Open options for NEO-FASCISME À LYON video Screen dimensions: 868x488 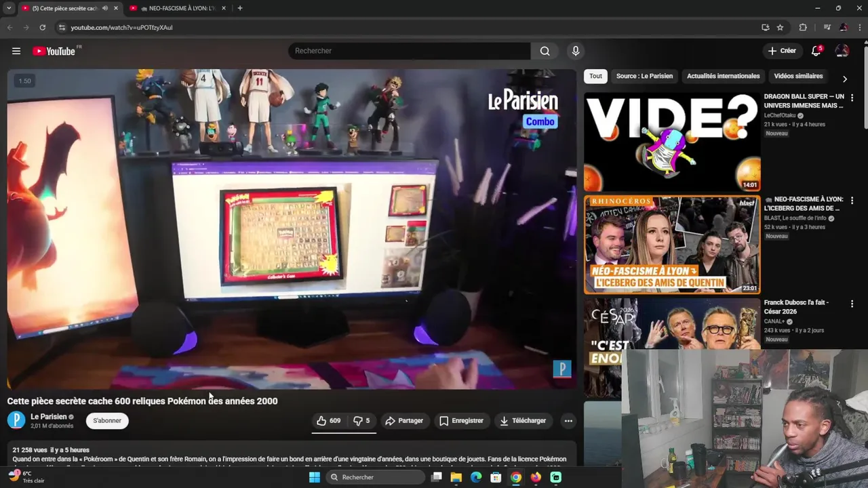852,201
